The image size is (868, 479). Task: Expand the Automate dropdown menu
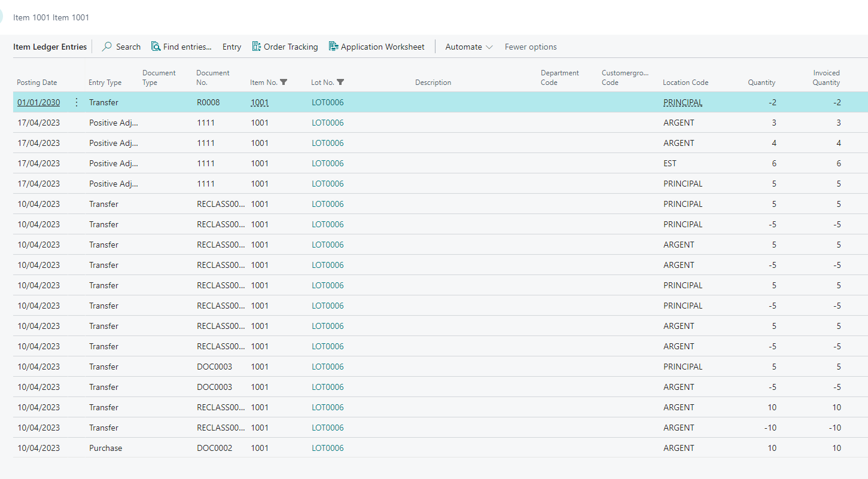point(469,47)
